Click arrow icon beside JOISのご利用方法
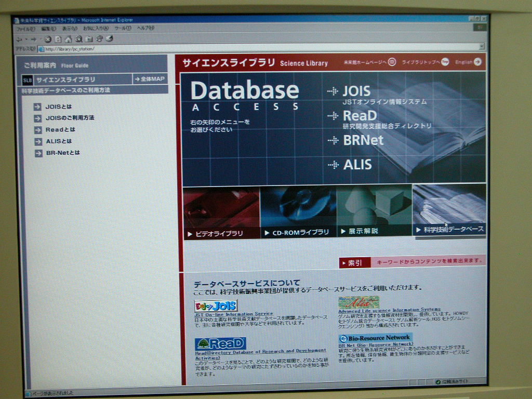Image resolution: width=532 pixels, height=399 pixels. (x=37, y=118)
